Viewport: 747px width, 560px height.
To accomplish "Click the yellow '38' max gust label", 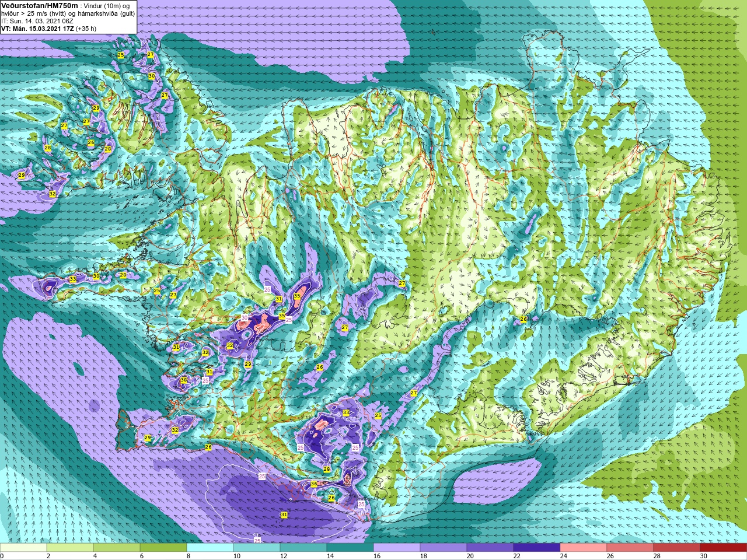I will (184, 380).
